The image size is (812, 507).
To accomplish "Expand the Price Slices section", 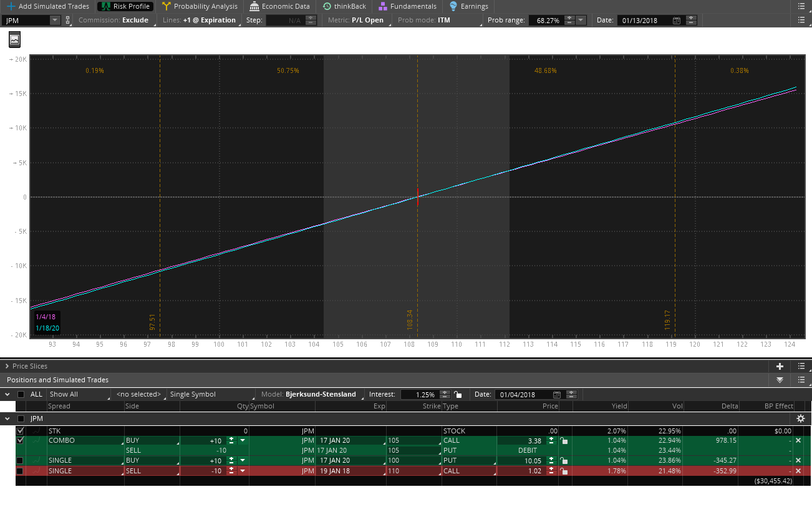I will [x=7, y=366].
